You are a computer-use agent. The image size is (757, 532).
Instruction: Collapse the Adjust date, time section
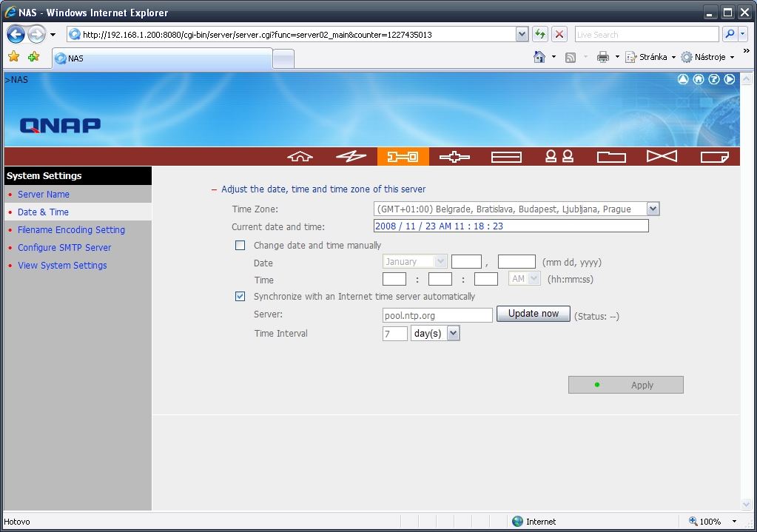214,189
